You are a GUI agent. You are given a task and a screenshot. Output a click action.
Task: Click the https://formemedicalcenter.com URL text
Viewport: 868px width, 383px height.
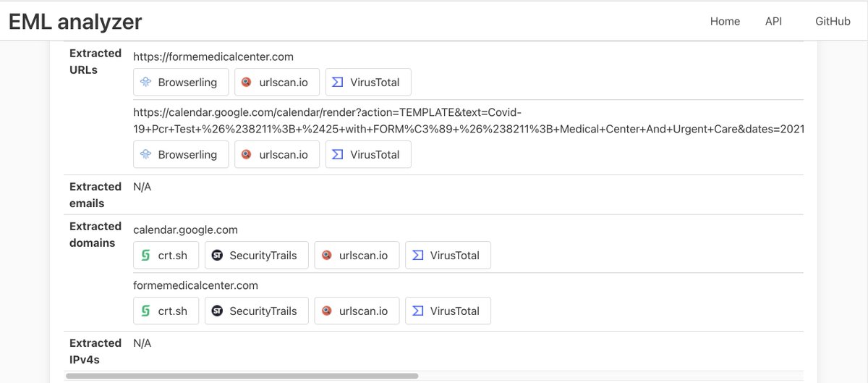[x=213, y=56]
